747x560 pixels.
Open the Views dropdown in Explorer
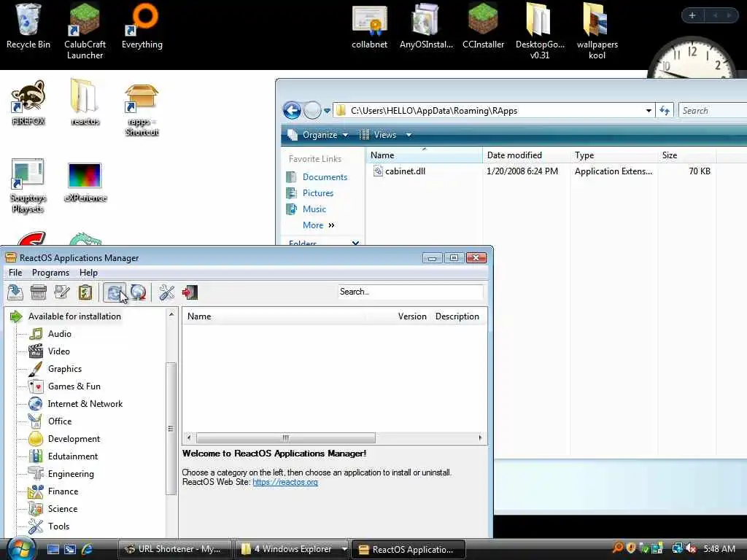coord(385,135)
